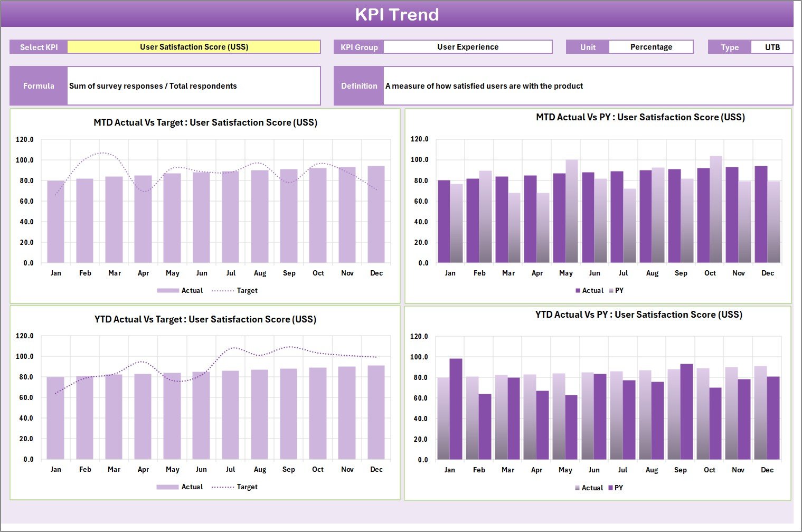Open the KPI Group selector showing User Experience
Image resolution: width=802 pixels, height=532 pixels.
(x=468, y=46)
